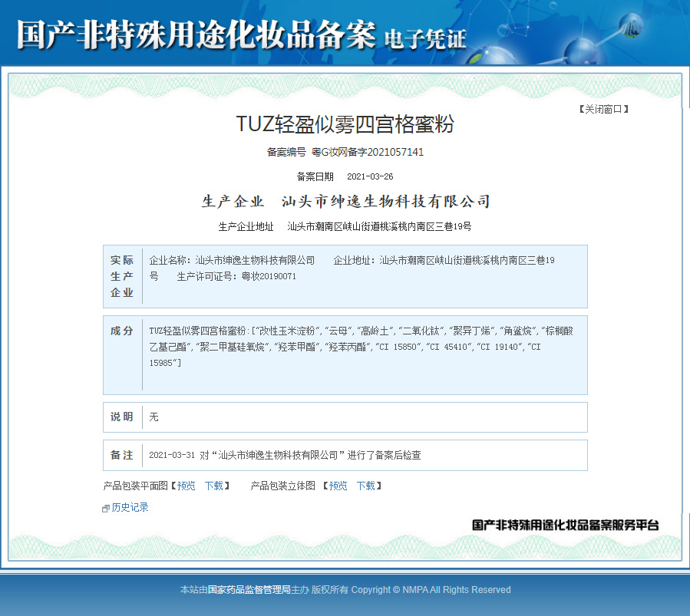Open the 国家药品监督管理局 footer link

pos(249,590)
